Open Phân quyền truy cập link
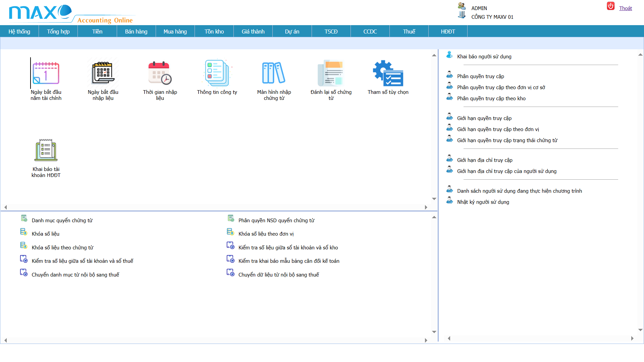 click(481, 76)
